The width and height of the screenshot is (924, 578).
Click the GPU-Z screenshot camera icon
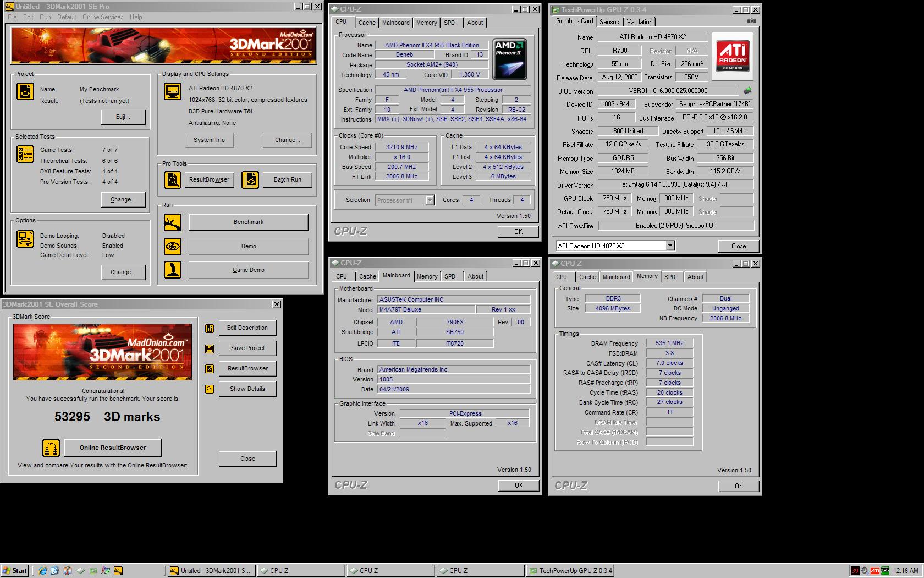[751, 21]
